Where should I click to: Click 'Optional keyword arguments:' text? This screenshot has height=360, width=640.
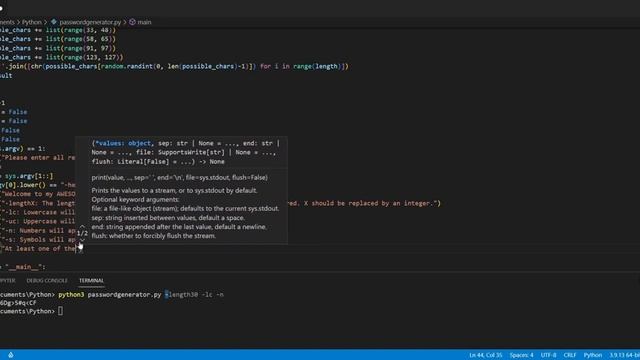point(135,200)
